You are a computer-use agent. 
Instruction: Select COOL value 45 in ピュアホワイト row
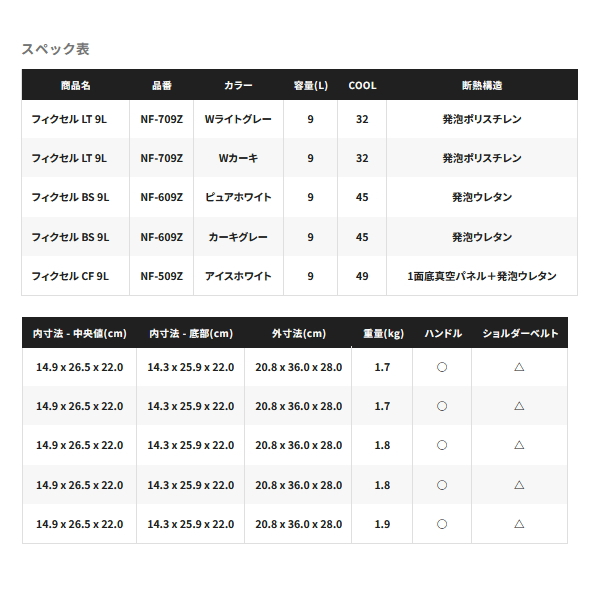coord(362,197)
